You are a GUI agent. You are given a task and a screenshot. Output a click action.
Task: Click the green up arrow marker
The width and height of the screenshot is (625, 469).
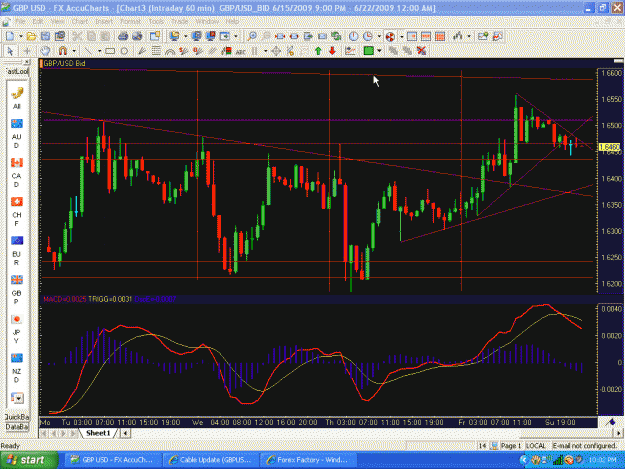(x=318, y=51)
